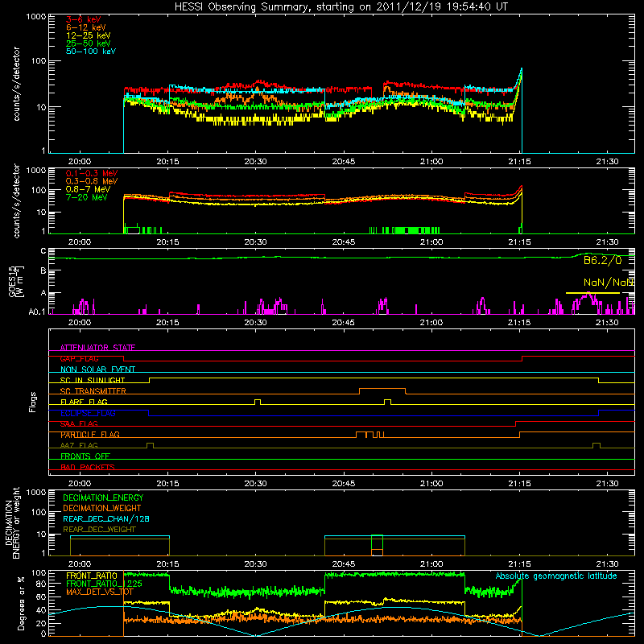Select the 3-6 keV legend label

coord(84,19)
